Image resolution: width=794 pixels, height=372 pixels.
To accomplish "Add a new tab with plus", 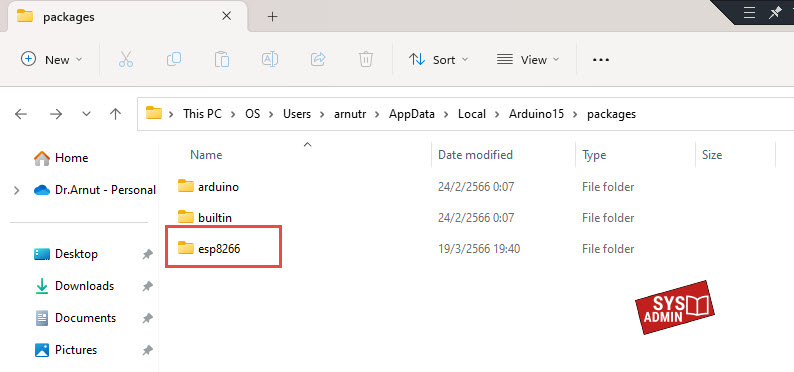I will (x=272, y=17).
